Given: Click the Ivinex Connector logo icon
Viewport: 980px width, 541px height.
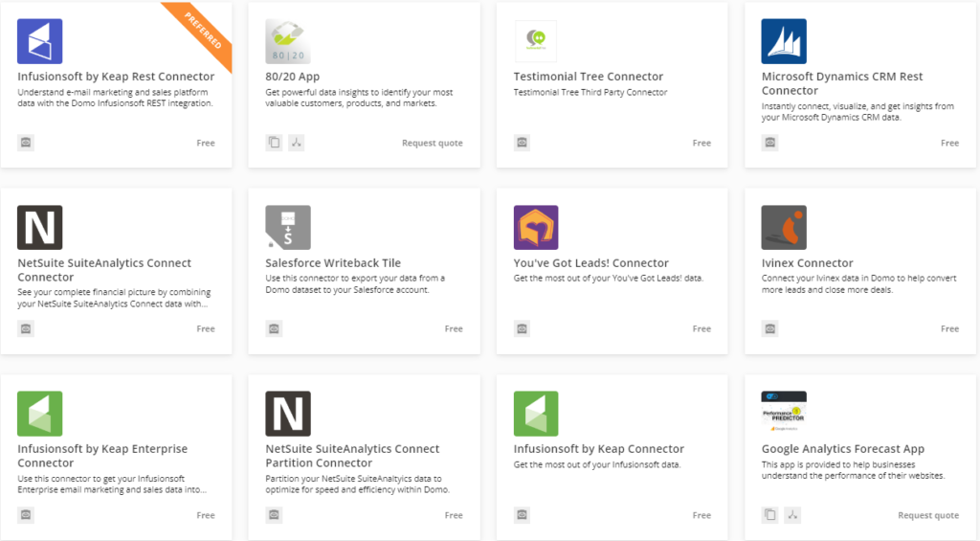Looking at the screenshot, I should tap(784, 228).
